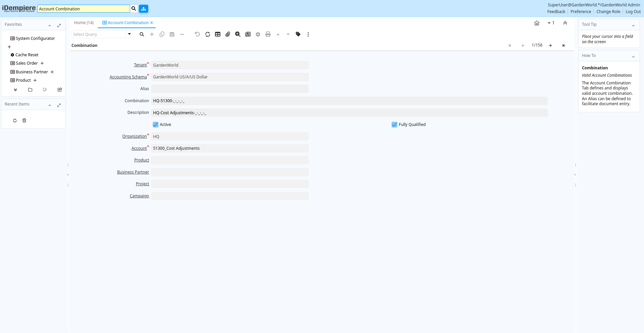Click the Refresh icon in toolbar

coord(208,34)
